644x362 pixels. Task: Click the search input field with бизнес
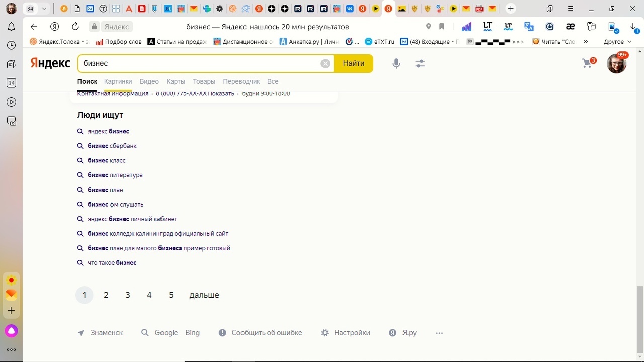201,63
